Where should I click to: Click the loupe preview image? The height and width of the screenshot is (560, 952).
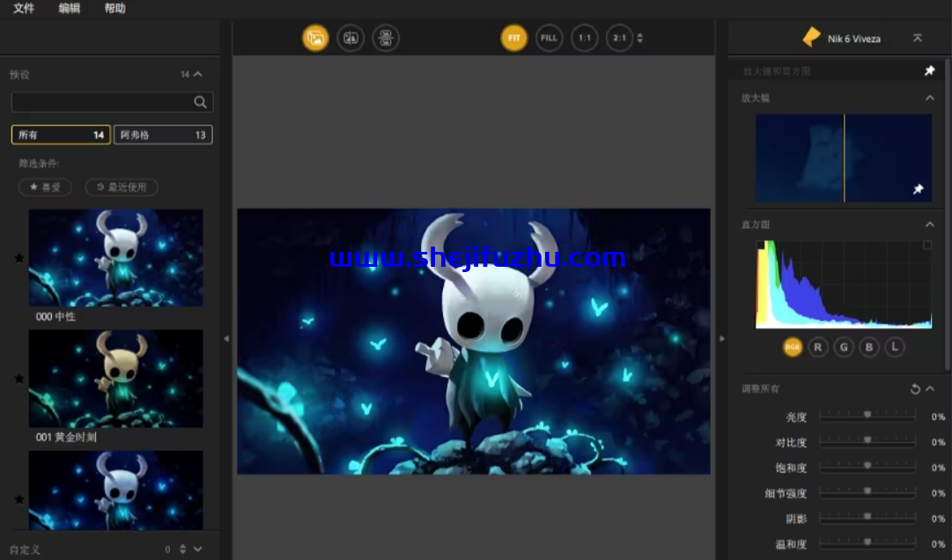(844, 158)
